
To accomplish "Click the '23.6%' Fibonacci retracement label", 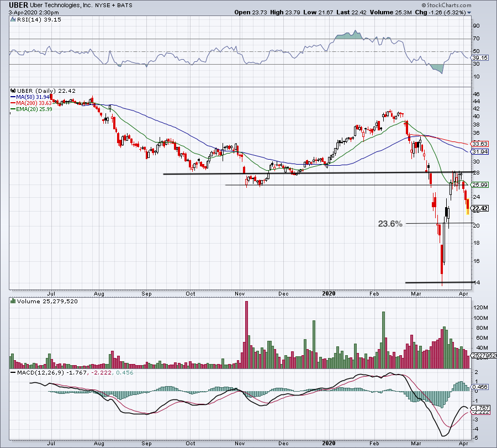I will pyautogui.click(x=390, y=224).
